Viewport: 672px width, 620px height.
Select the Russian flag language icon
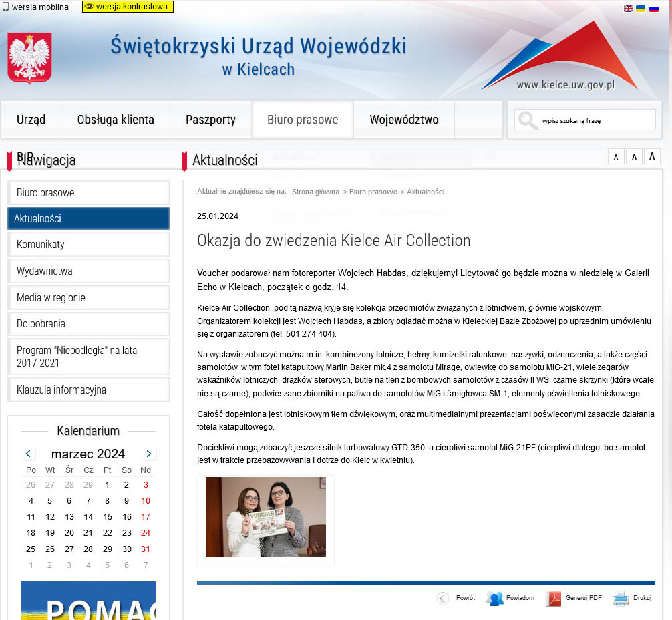coord(653,9)
